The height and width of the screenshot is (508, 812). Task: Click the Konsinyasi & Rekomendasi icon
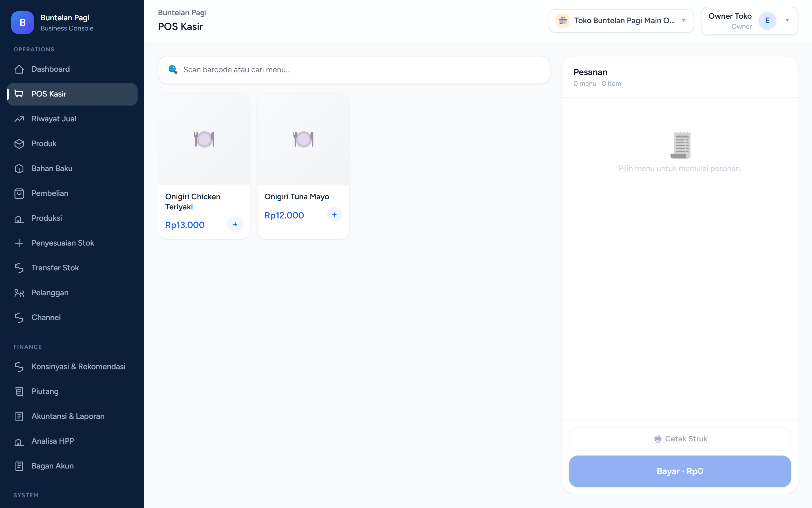tap(19, 367)
